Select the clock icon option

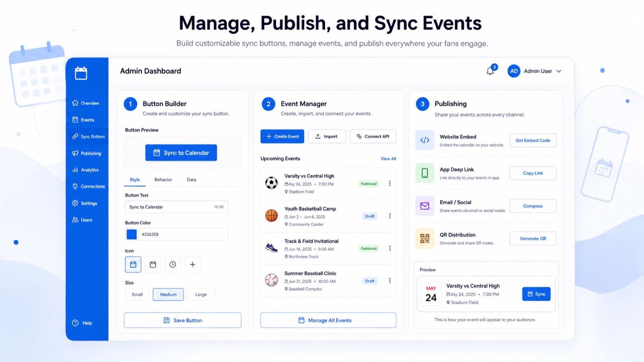pyautogui.click(x=173, y=264)
